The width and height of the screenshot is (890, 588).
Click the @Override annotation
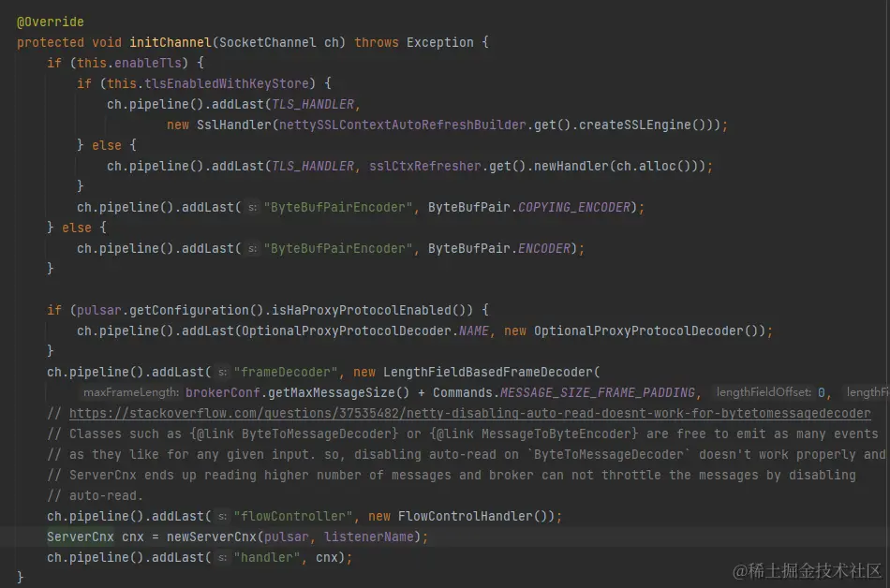[51, 22]
